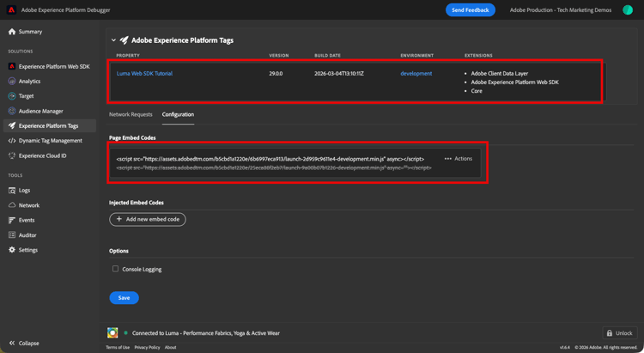This screenshot has width=644, height=353.
Task: Click the v1.6.4 version label
Action: click(565, 347)
